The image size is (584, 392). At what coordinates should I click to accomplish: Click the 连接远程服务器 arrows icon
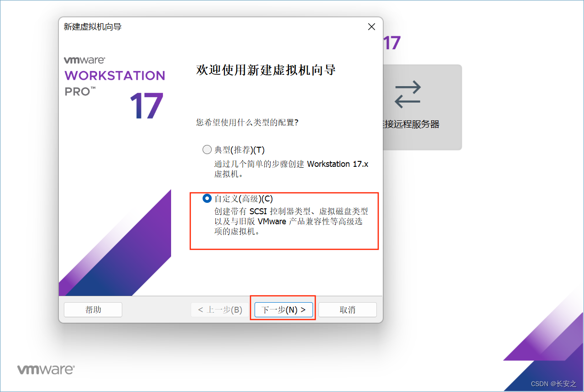[407, 94]
